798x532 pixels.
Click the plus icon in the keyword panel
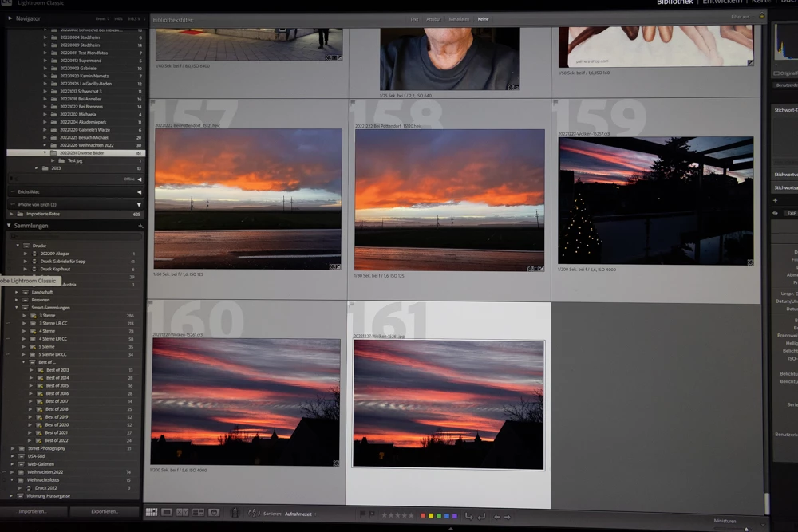click(x=775, y=200)
